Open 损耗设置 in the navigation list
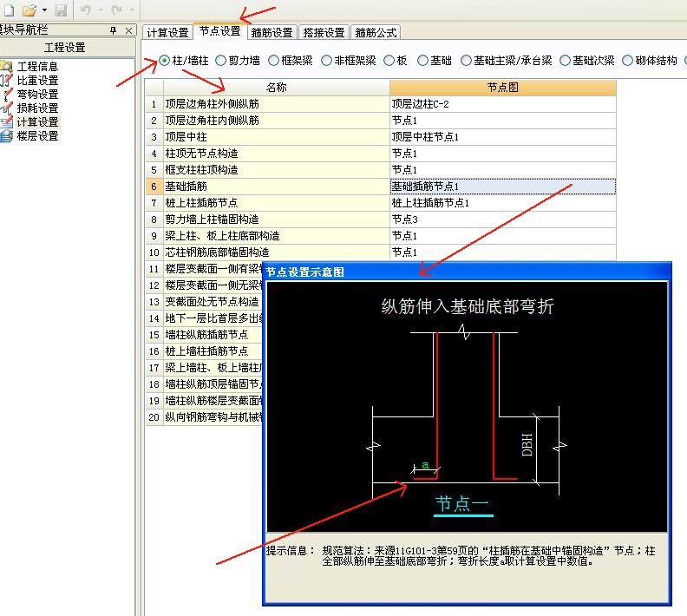 pos(37,108)
